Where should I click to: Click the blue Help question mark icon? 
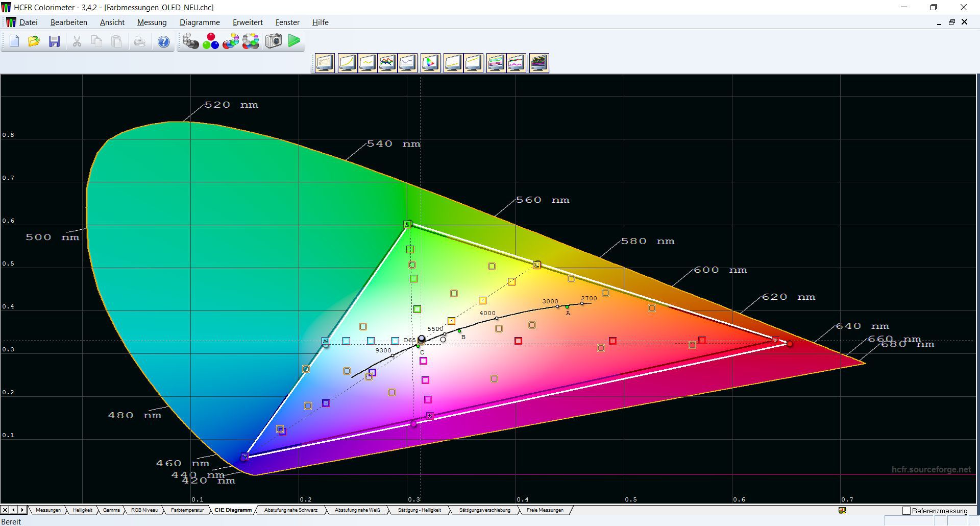coord(163,41)
